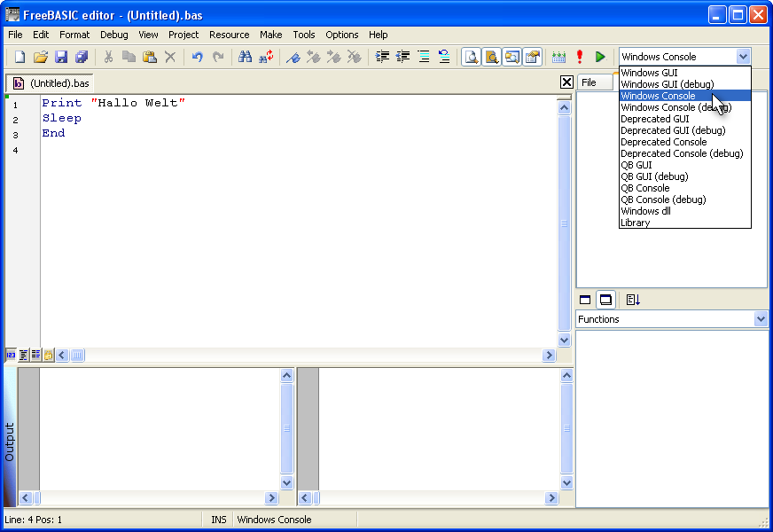This screenshot has width=773, height=532.
Task: Click the third view icon below the editor
Action: pos(35,355)
